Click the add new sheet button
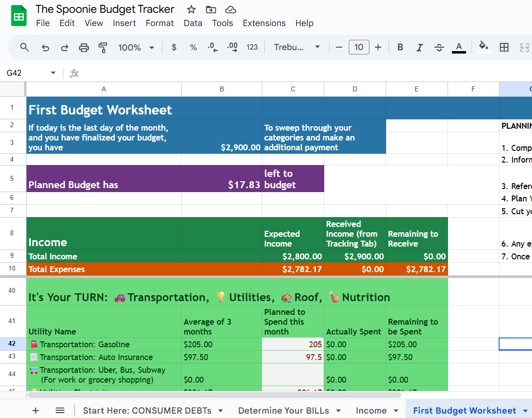 click(35, 411)
